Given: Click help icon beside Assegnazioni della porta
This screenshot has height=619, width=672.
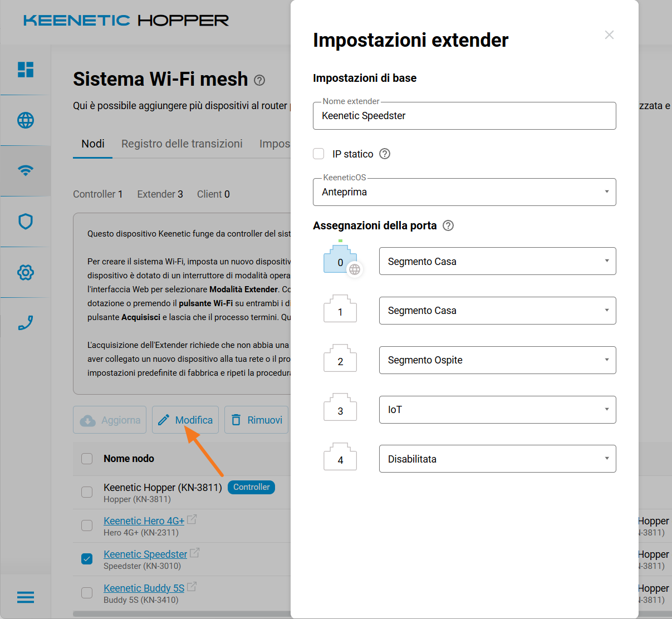Looking at the screenshot, I should [448, 225].
